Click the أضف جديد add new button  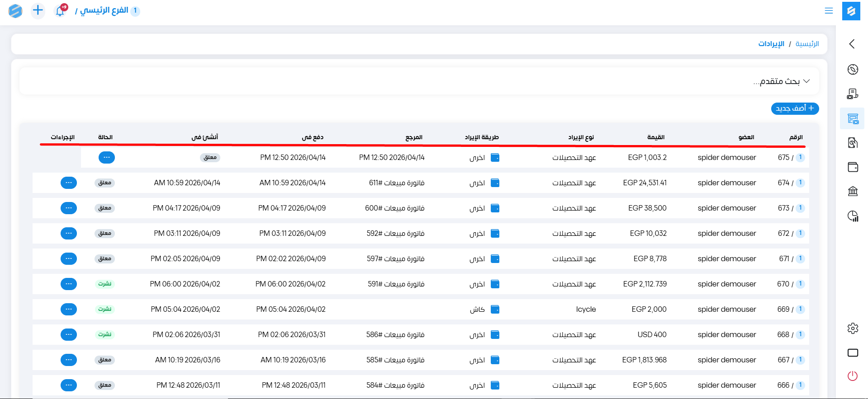point(795,108)
